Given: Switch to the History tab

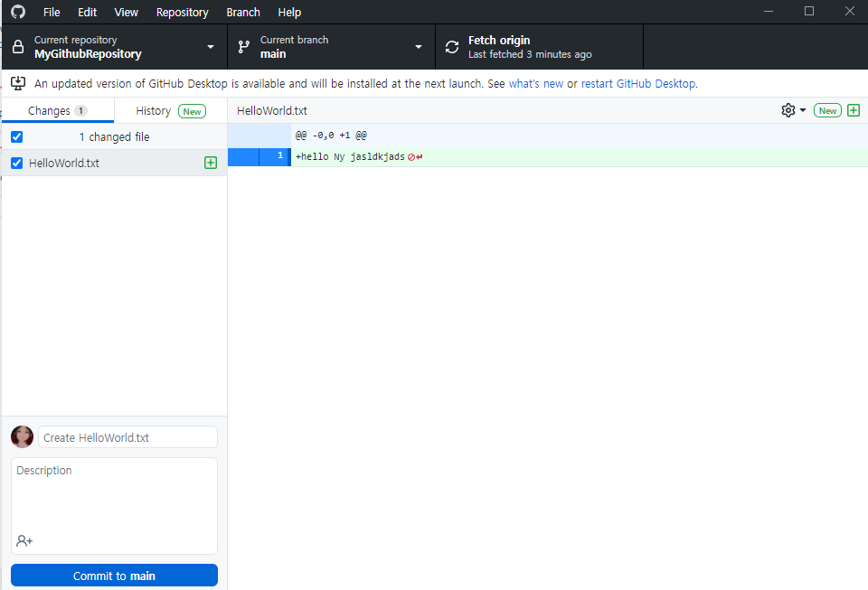Looking at the screenshot, I should [x=171, y=110].
